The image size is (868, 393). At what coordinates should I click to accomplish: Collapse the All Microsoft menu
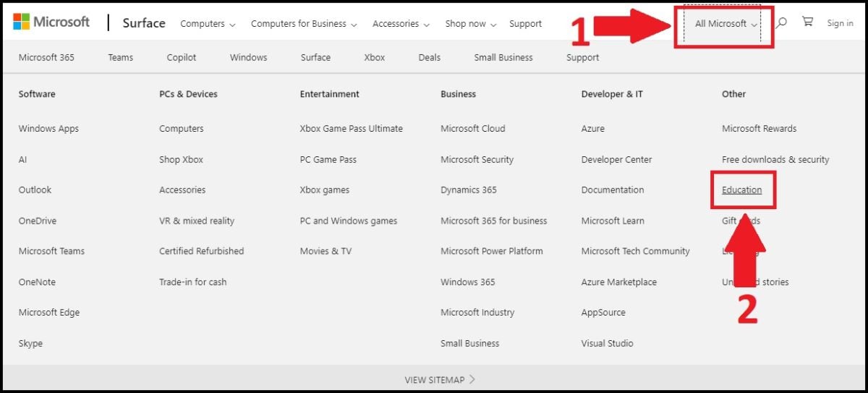[x=725, y=24]
